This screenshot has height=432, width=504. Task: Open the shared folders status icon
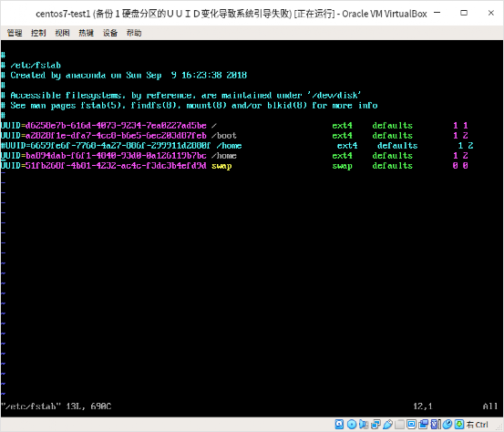click(399, 425)
